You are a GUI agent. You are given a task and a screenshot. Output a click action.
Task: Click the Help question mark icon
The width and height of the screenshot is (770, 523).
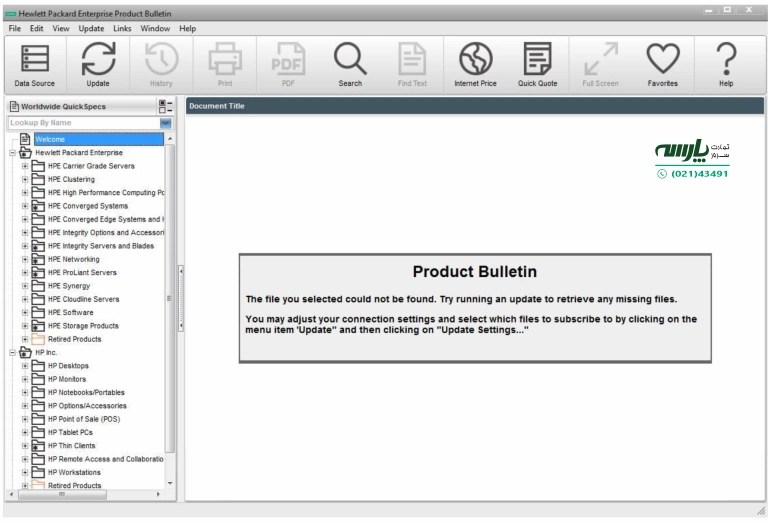726,59
